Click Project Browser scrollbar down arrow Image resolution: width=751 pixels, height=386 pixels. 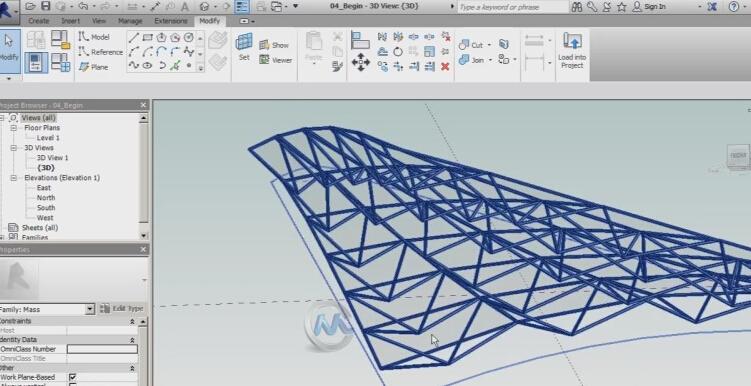144,236
